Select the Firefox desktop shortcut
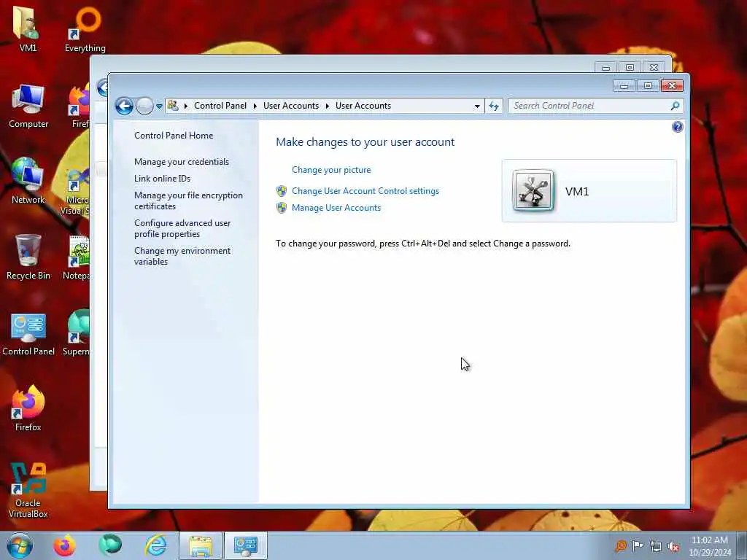Image resolution: width=747 pixels, height=560 pixels. pos(28,408)
